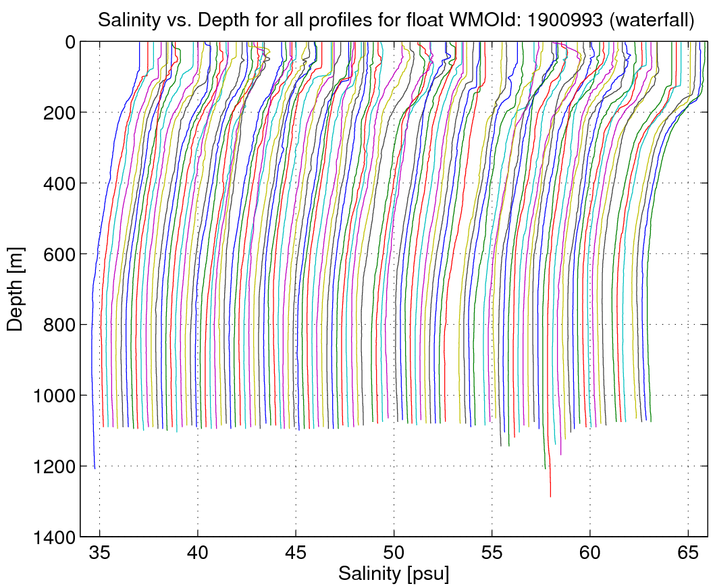Click the salinity tick label "35"

99,552
